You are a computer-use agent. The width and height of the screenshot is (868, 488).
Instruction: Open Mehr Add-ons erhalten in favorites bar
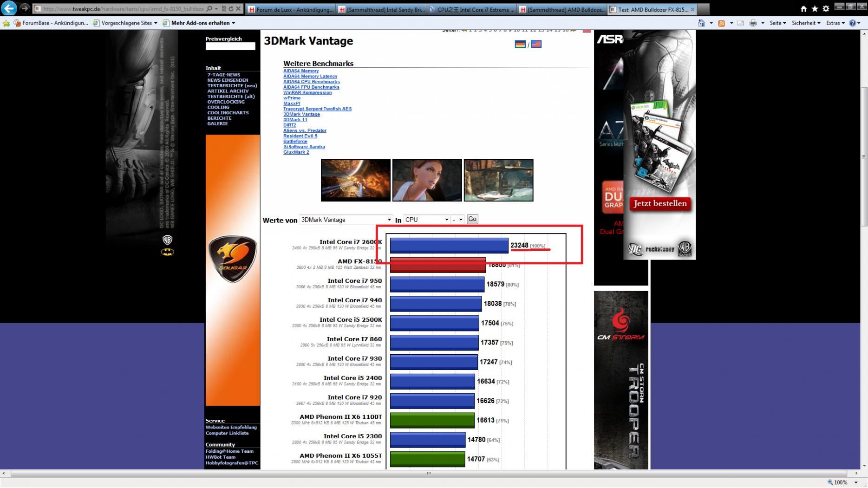click(199, 23)
